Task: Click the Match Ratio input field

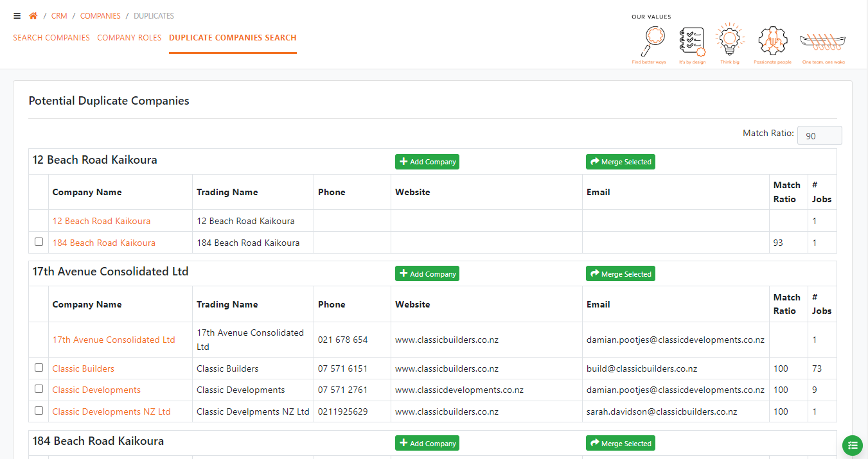Action: (x=819, y=136)
